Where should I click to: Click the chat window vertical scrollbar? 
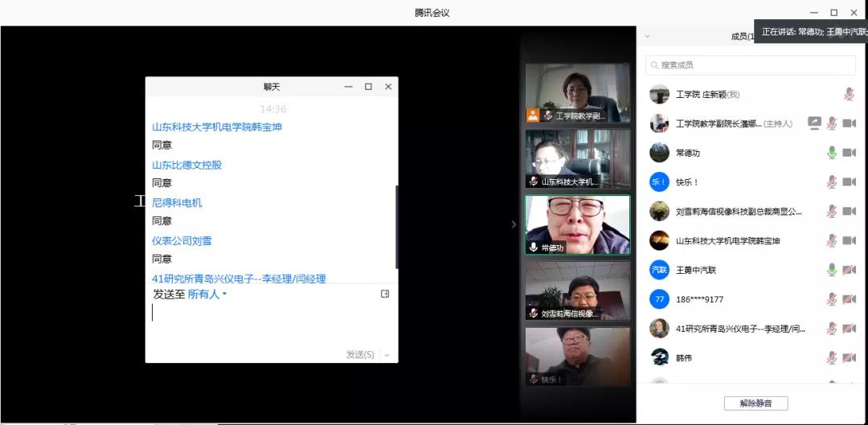[x=396, y=227]
